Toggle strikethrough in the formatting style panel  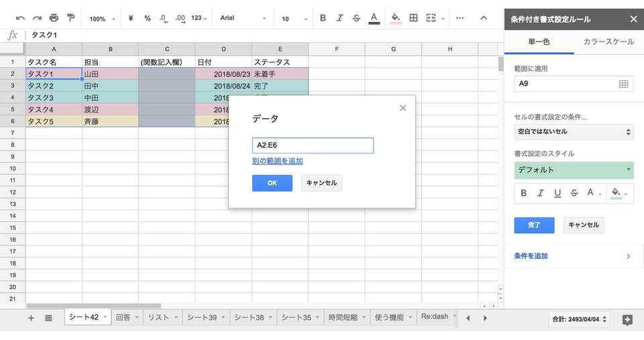point(574,193)
